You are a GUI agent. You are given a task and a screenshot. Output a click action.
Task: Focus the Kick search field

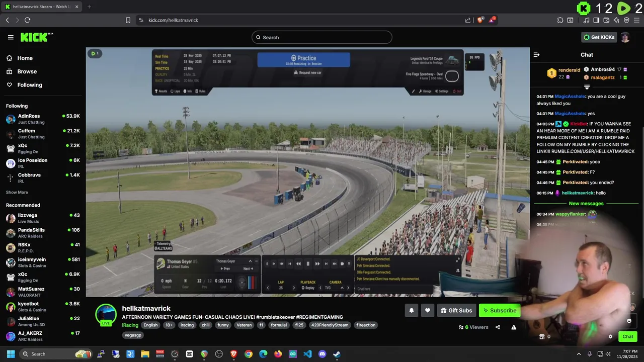tap(322, 37)
